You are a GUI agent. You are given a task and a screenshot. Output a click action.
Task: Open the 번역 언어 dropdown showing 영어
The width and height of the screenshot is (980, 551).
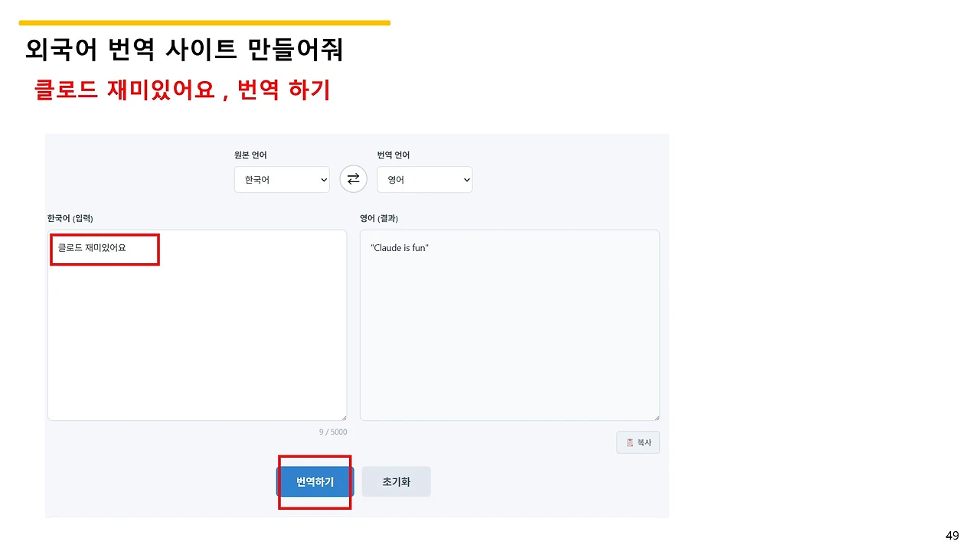tap(424, 180)
